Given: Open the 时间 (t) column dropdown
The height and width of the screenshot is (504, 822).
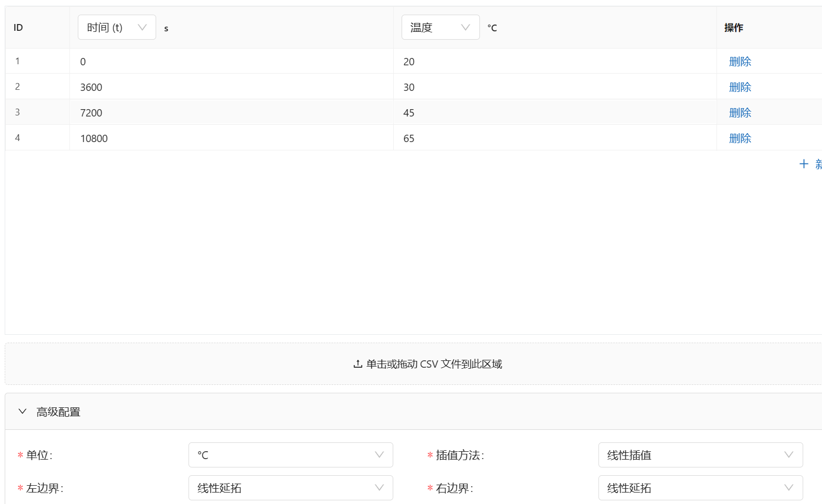Looking at the screenshot, I should (116, 27).
